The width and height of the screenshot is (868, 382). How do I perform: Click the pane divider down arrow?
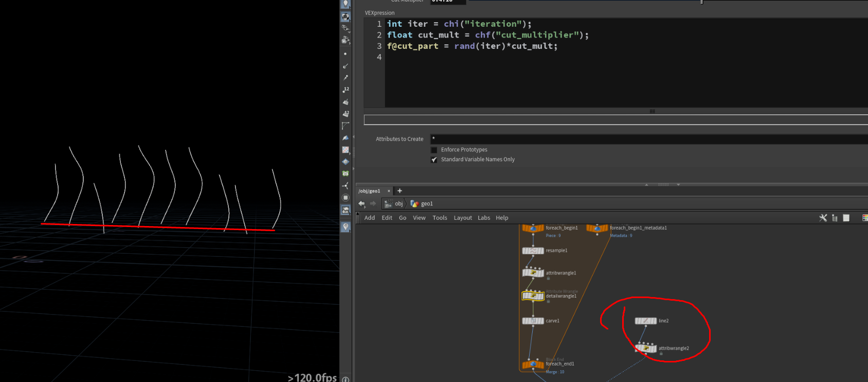coord(678,184)
